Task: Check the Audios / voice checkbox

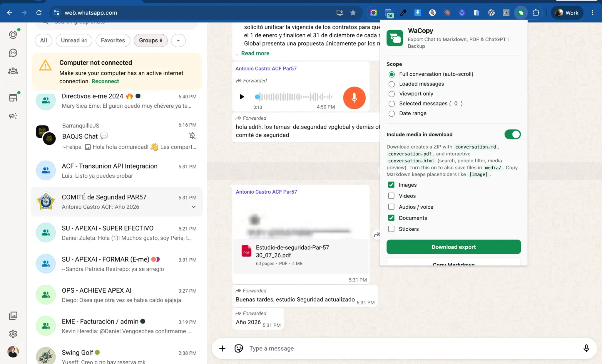Action: [x=391, y=207]
